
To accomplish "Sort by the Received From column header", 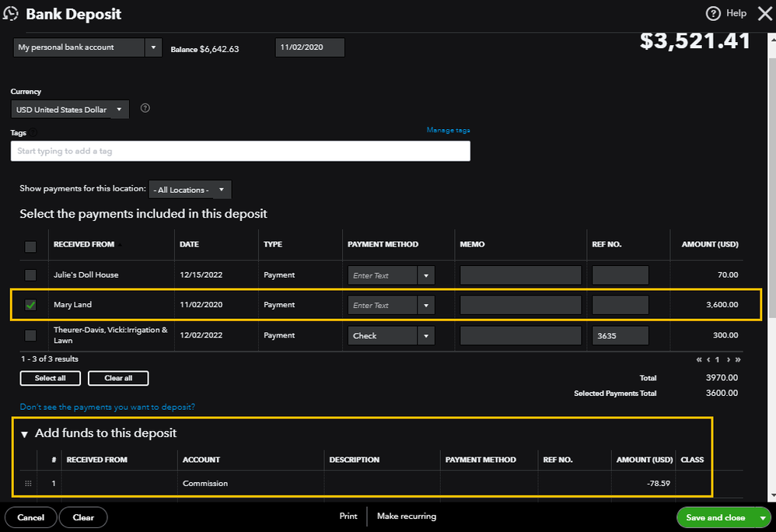I will (x=84, y=244).
